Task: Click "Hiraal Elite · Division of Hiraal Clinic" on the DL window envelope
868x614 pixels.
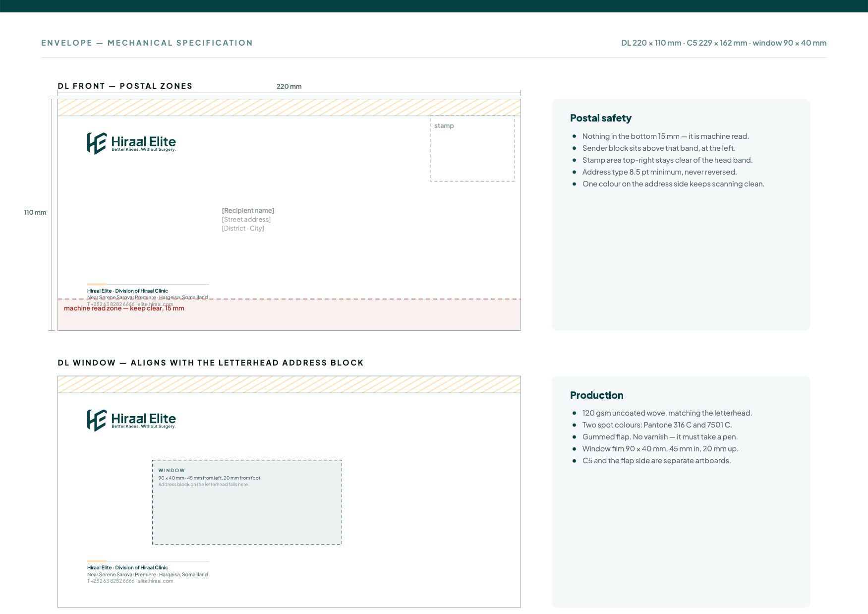Action: [127, 568]
